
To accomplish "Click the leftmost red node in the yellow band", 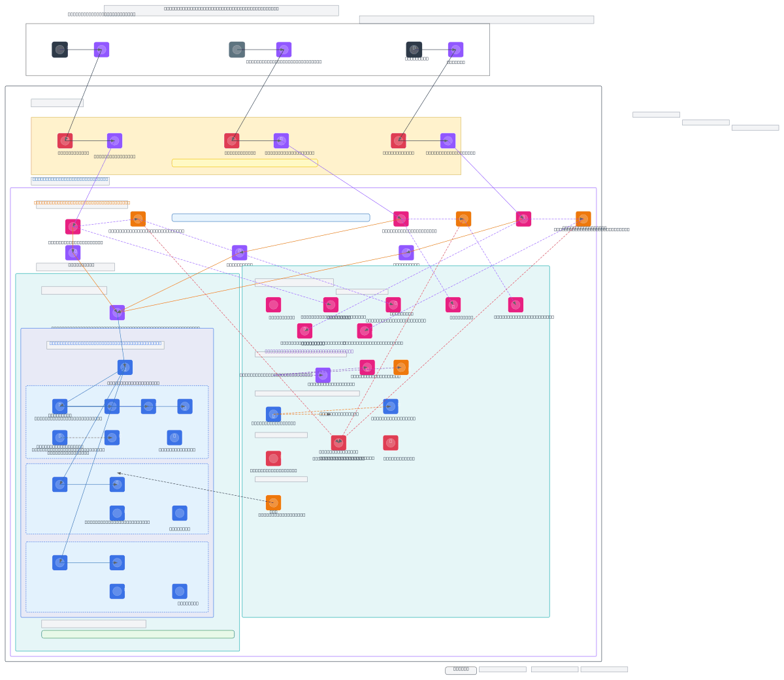I will [x=65, y=140].
